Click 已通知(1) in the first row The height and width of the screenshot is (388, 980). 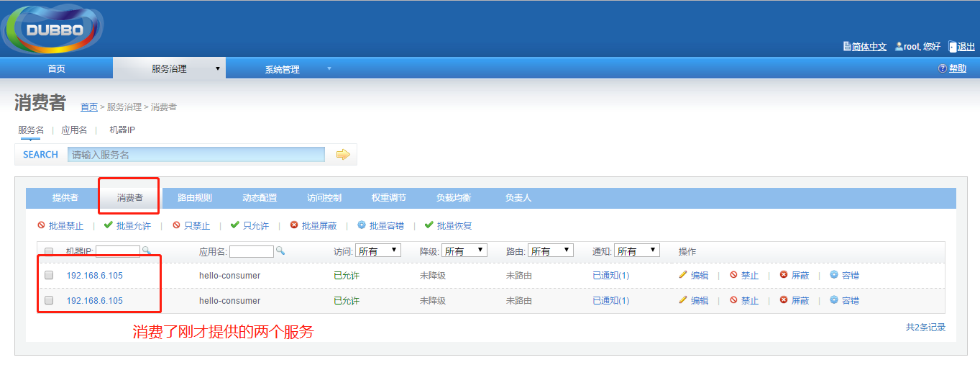(x=611, y=275)
